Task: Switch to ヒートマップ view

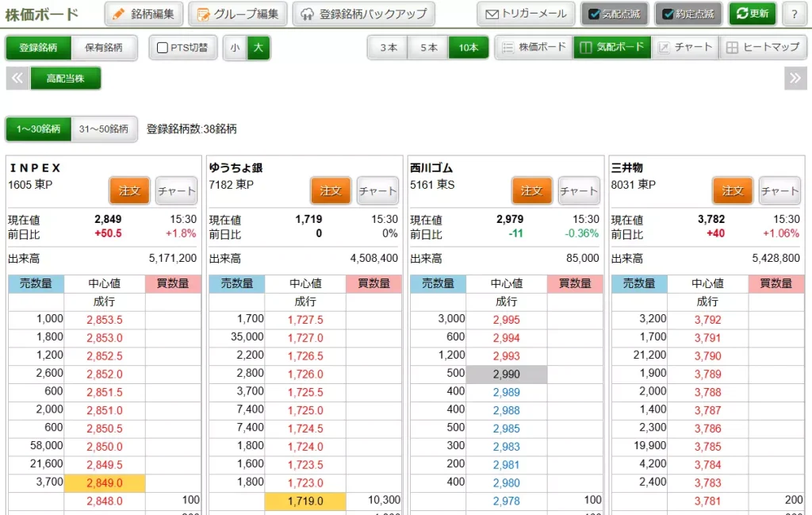Action: click(x=763, y=48)
